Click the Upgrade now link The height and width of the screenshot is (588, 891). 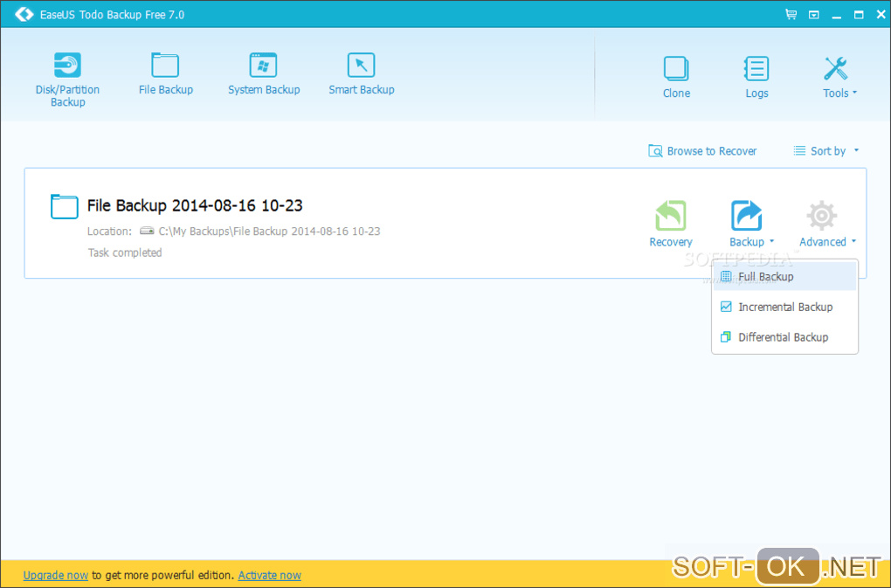click(56, 575)
